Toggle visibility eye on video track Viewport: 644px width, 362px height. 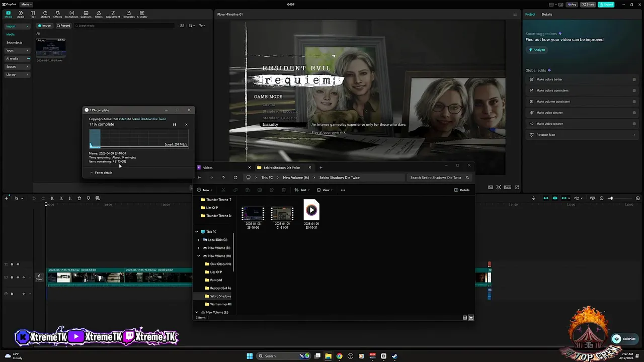[18, 277]
